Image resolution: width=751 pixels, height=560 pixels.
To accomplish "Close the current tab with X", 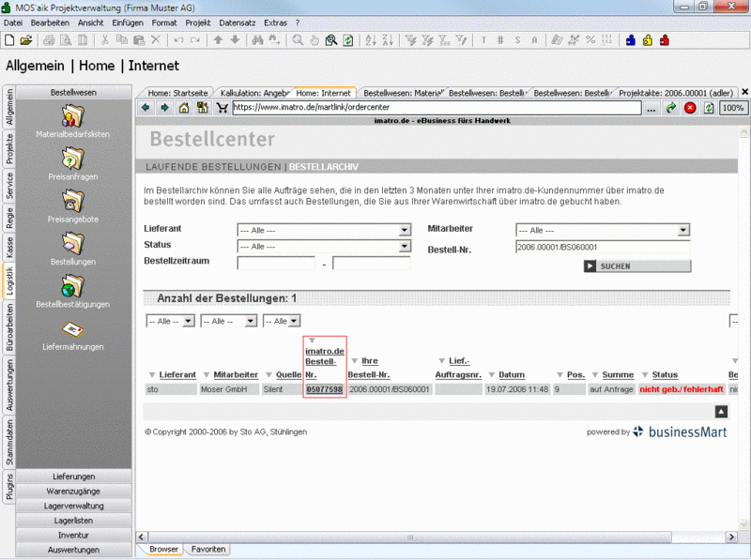I will point(744,91).
